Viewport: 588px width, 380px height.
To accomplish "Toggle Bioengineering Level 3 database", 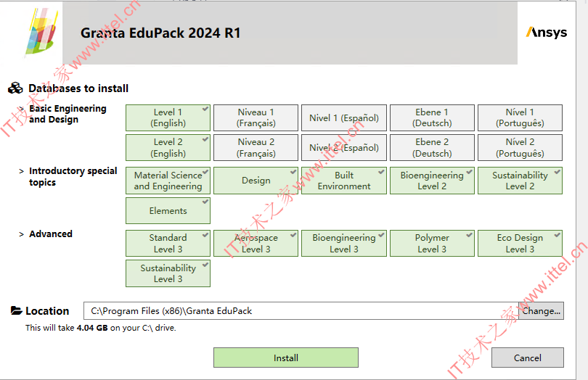I will [344, 243].
